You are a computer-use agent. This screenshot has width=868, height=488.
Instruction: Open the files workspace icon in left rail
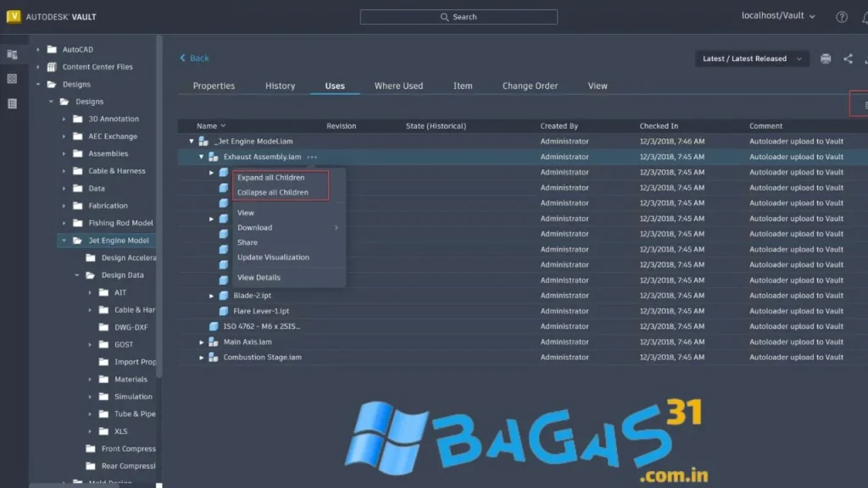tap(12, 54)
